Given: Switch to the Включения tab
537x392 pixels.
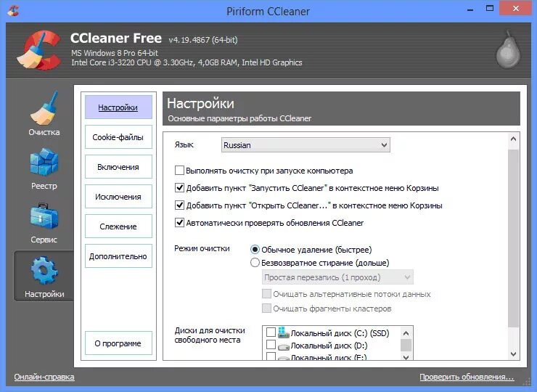Looking at the screenshot, I should 118,167.
